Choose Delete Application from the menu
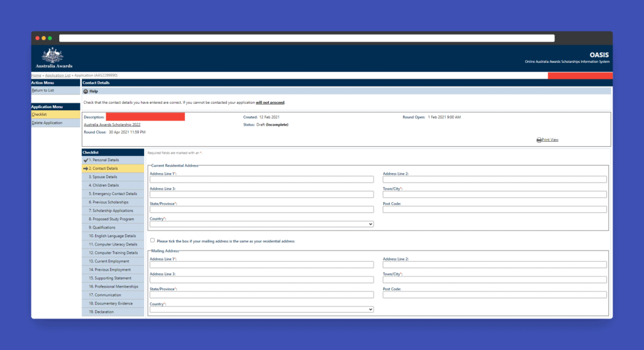 click(x=47, y=123)
